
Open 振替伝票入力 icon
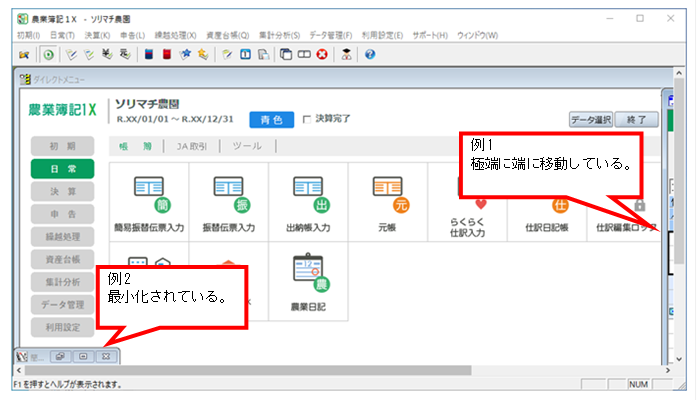[x=228, y=203]
